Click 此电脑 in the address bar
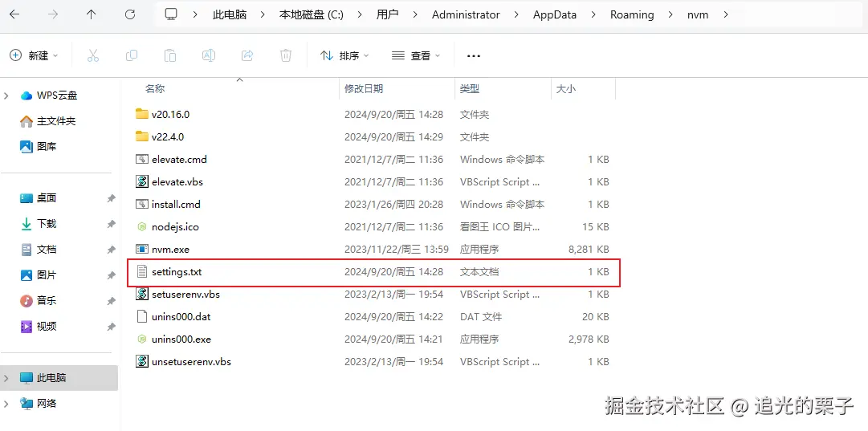The image size is (868, 431). (x=229, y=15)
